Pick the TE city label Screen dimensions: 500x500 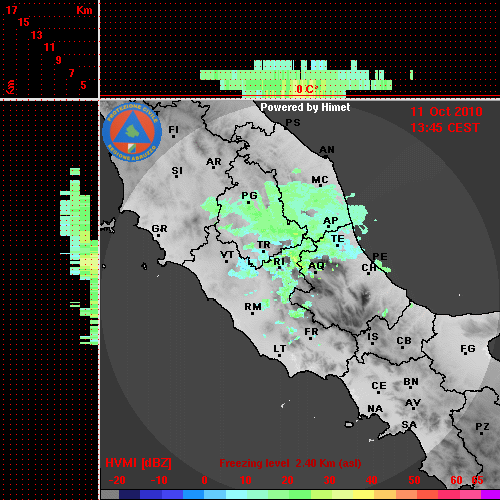[338, 239]
